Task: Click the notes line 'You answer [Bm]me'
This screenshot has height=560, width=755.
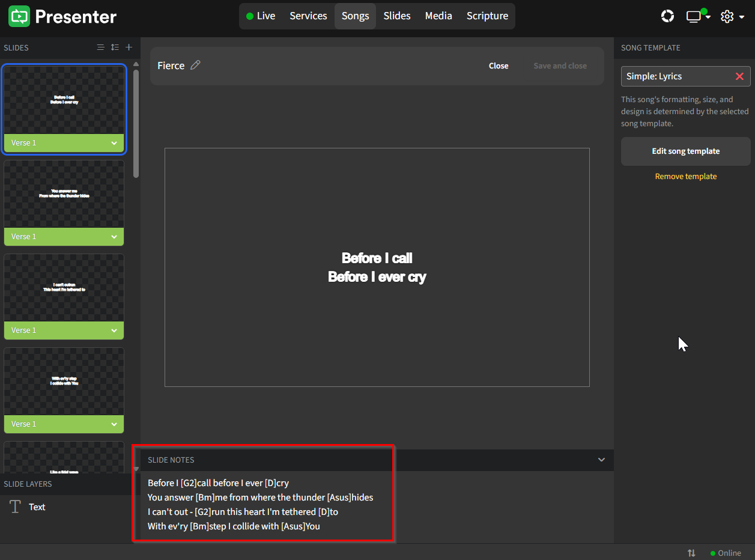Action: (x=261, y=498)
